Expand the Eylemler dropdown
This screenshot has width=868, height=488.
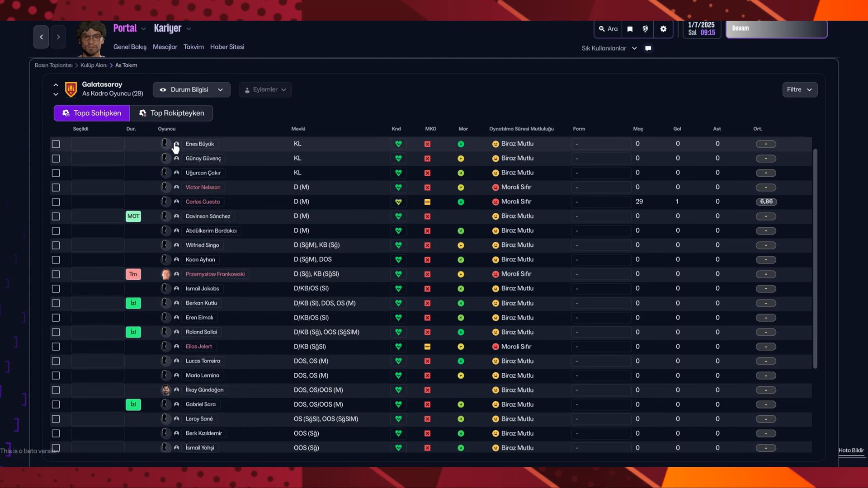pos(265,89)
